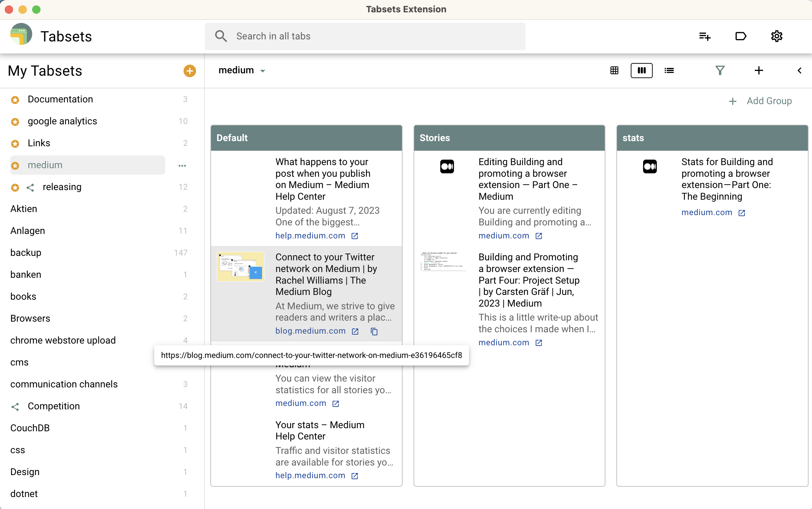Switch to list view
Viewport: 812px width, 509px height.
[x=669, y=71]
